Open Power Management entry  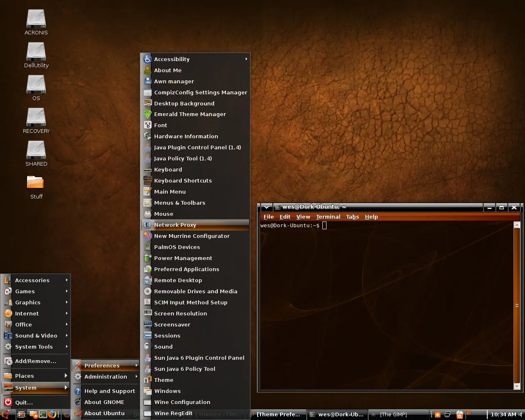(x=195, y=258)
